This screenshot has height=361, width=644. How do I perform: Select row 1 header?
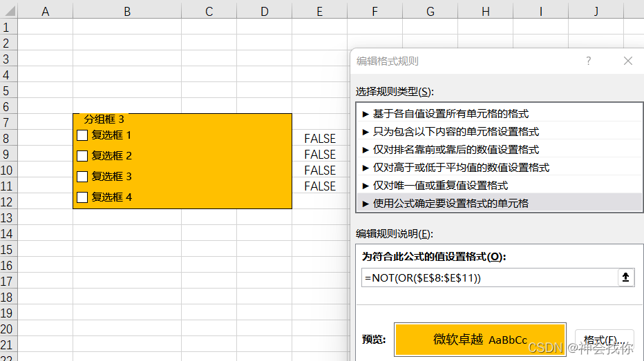8,27
